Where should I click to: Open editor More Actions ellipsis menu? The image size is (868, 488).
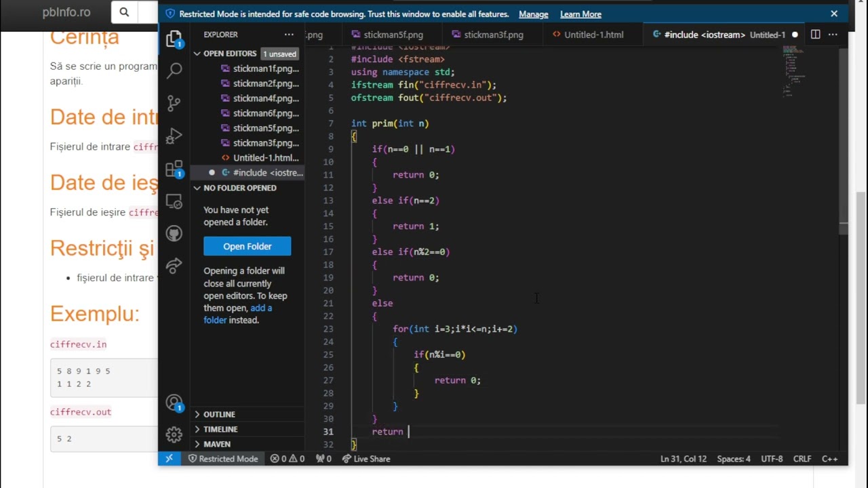(x=833, y=35)
